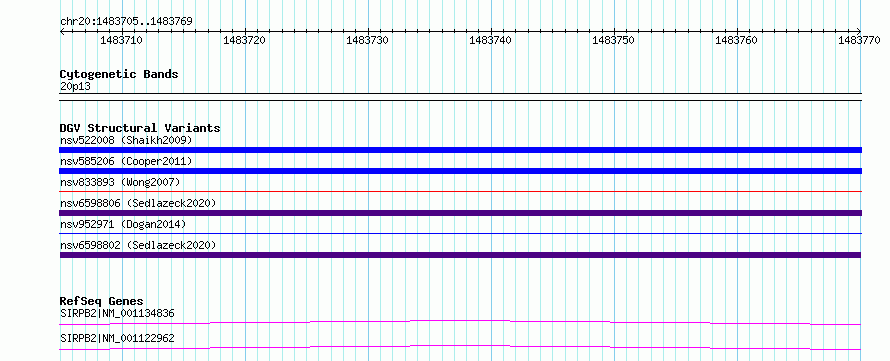This screenshot has height=361, width=890.
Task: Click the purple bar for nsv6598802
Action: point(460,255)
